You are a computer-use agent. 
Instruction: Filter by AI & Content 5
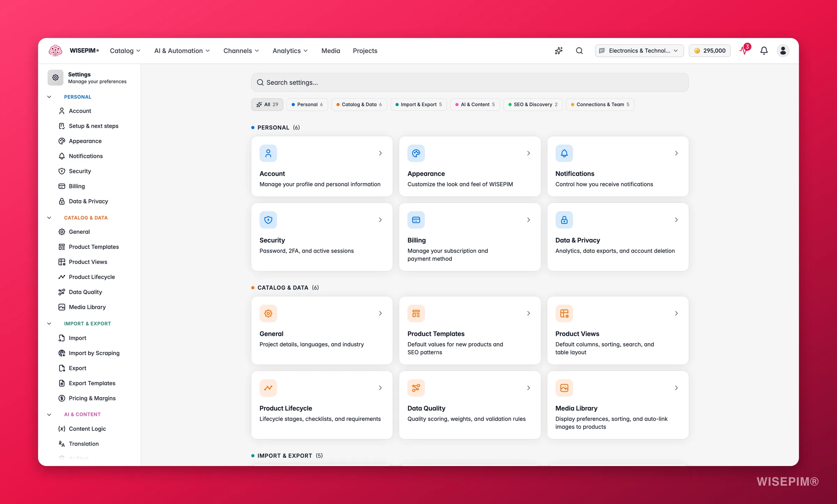tap(475, 104)
